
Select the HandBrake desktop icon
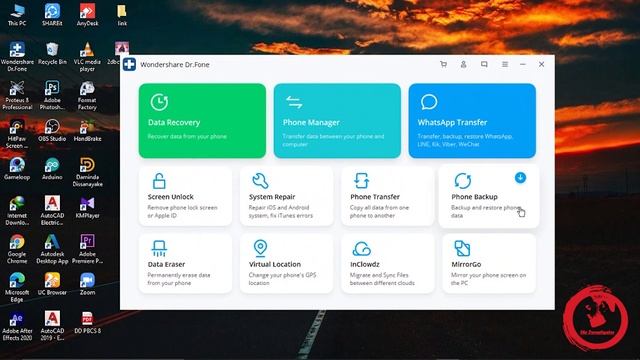tap(87, 130)
